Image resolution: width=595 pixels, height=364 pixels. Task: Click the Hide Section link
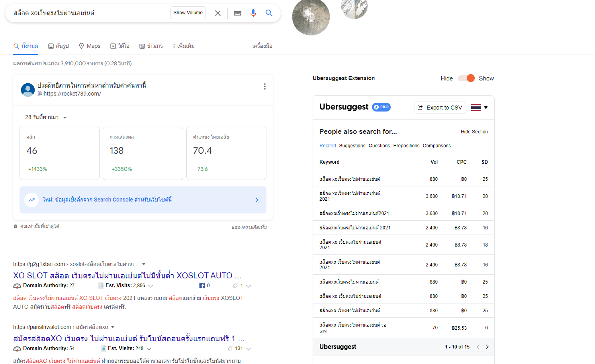pyautogui.click(x=474, y=132)
